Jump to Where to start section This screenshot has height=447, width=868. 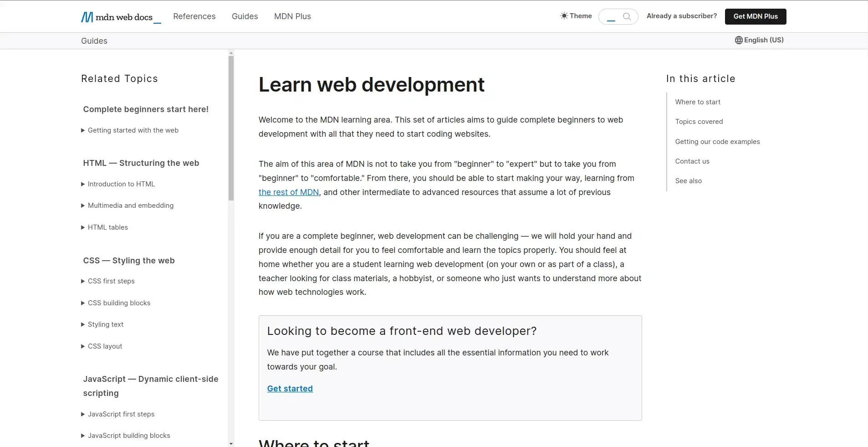698,102
